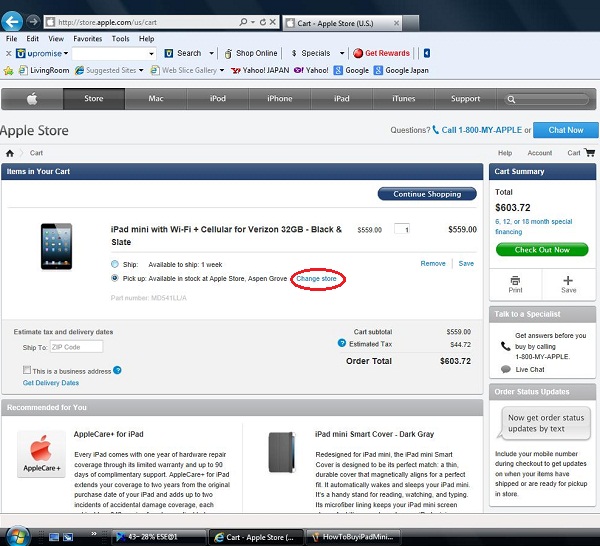Image resolution: width=600 pixels, height=546 pixels.
Task: Open the LivingRoom bookmark
Action: pos(44,70)
